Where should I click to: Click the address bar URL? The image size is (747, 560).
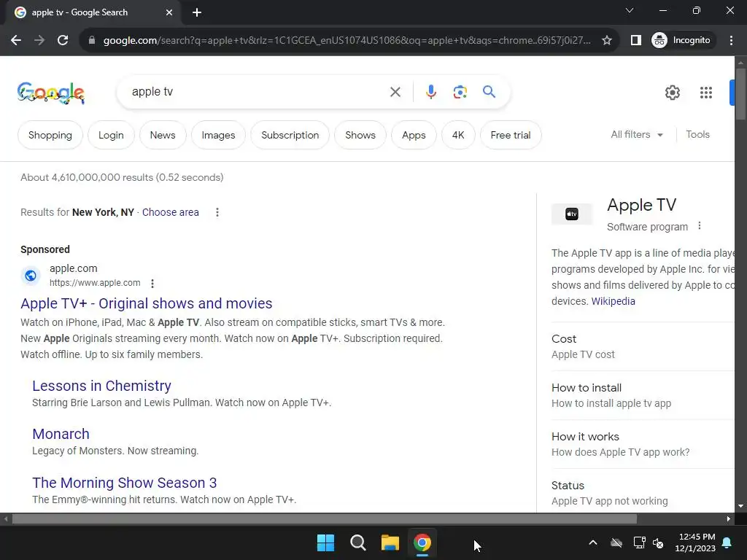(347, 41)
